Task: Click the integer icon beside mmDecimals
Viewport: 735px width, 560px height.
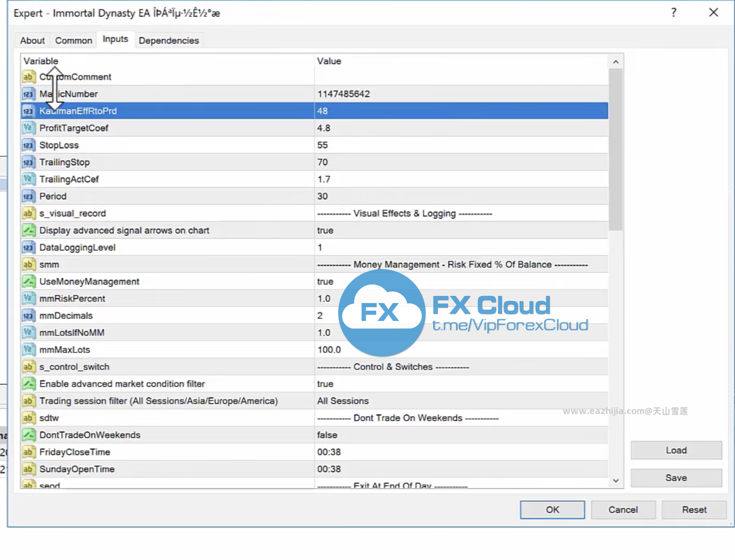Action: [28, 316]
